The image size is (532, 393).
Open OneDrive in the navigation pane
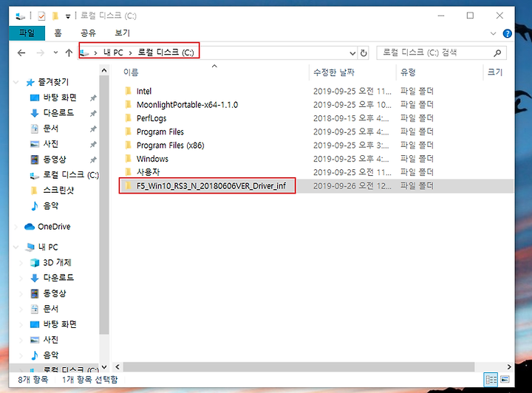(x=54, y=227)
